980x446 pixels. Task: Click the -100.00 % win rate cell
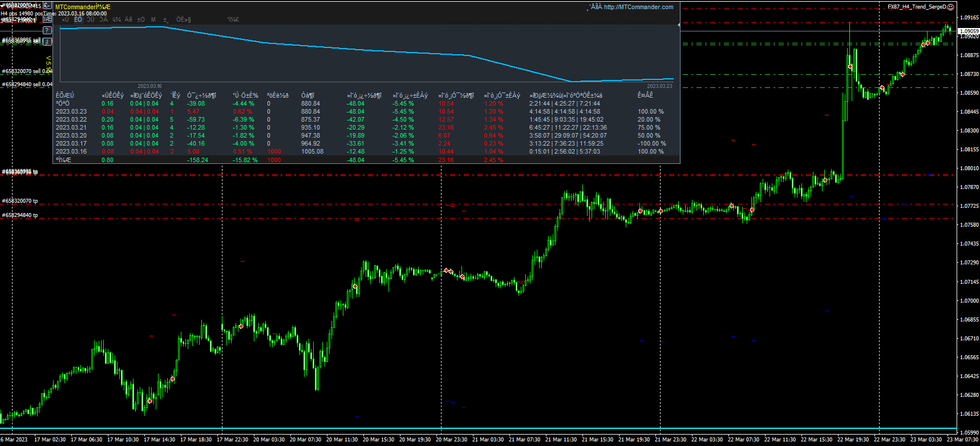click(651, 143)
